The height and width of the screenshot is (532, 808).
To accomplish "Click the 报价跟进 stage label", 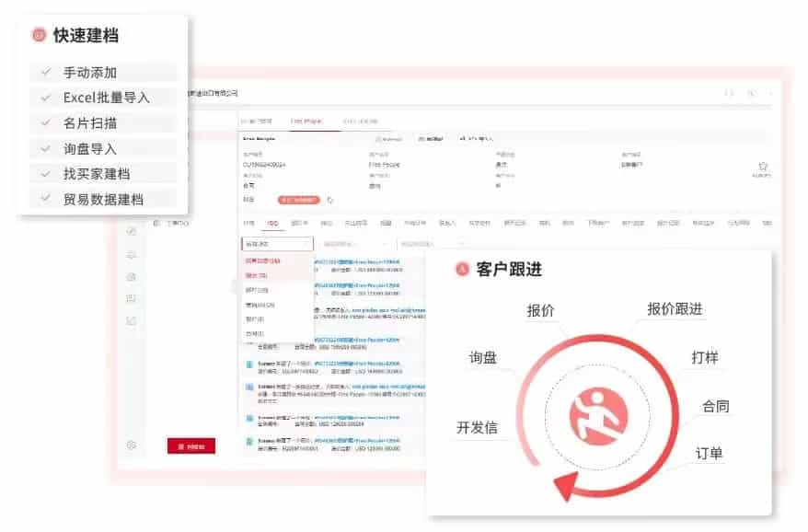I will tap(675, 309).
